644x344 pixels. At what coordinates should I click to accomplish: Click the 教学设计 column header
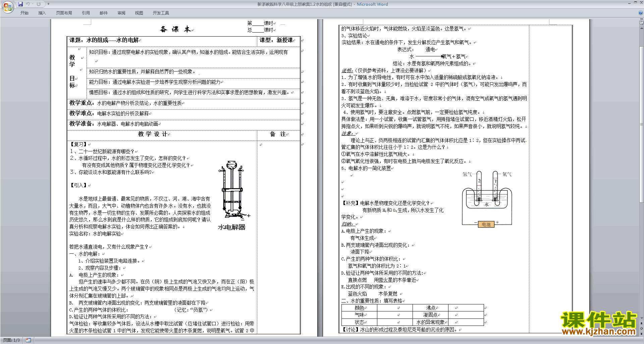[153, 134]
